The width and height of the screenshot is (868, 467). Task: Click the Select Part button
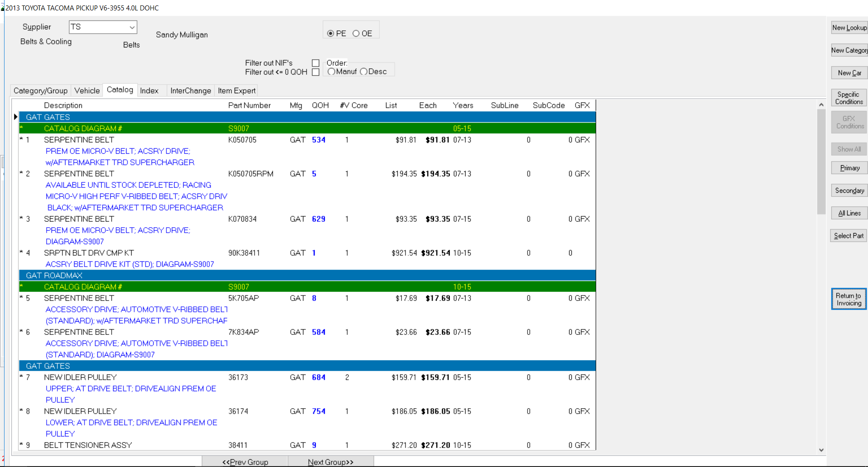click(848, 236)
